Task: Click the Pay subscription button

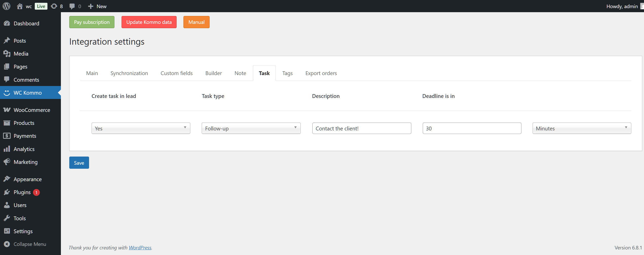Action: click(x=92, y=22)
